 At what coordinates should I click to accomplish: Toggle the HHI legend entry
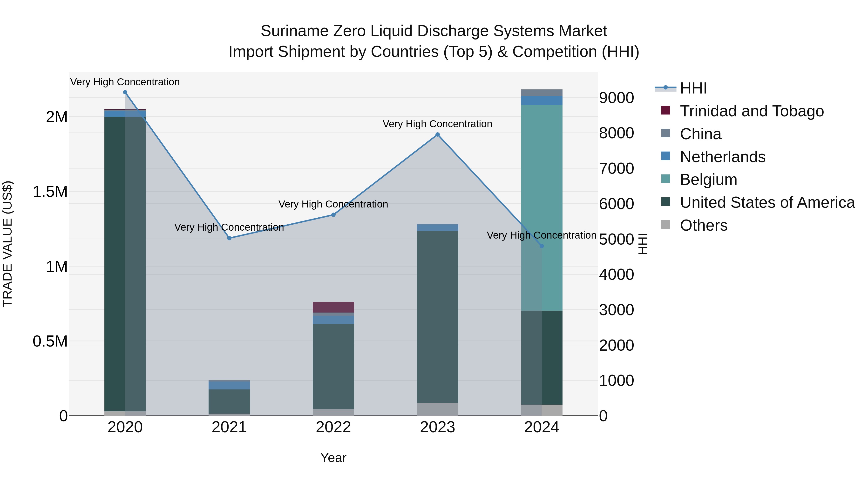point(681,88)
